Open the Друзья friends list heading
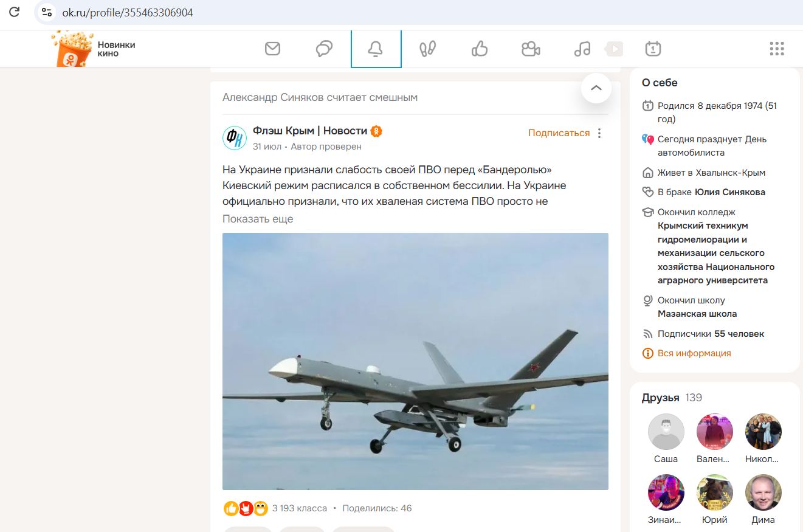Screen dimensions: 803x532 (661, 398)
